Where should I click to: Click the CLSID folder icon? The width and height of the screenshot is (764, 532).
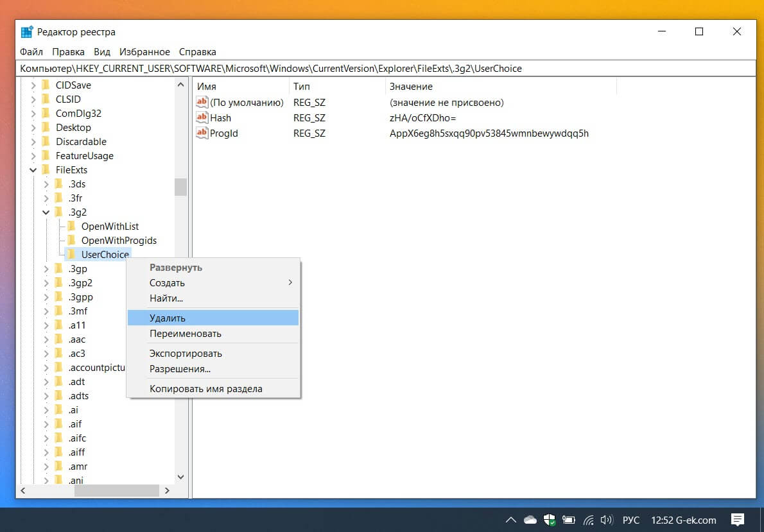point(46,99)
